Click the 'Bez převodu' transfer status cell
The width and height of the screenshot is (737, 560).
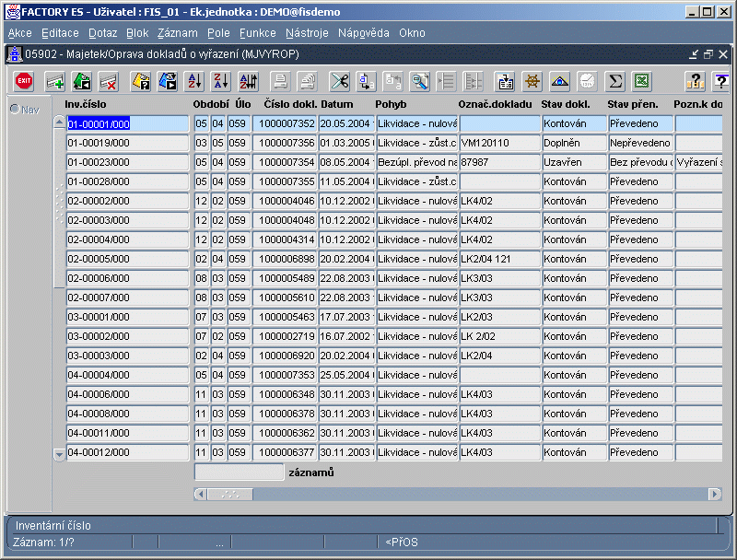[x=640, y=162]
